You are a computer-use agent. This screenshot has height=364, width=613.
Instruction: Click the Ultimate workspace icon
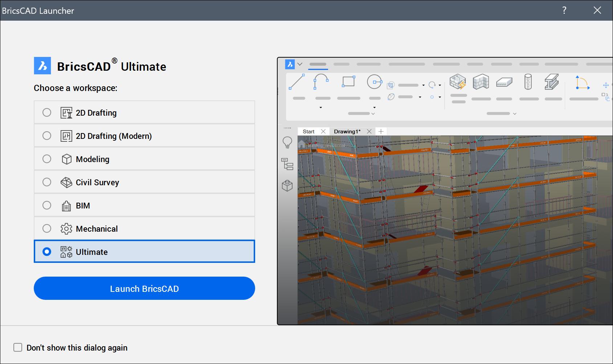[x=66, y=252]
